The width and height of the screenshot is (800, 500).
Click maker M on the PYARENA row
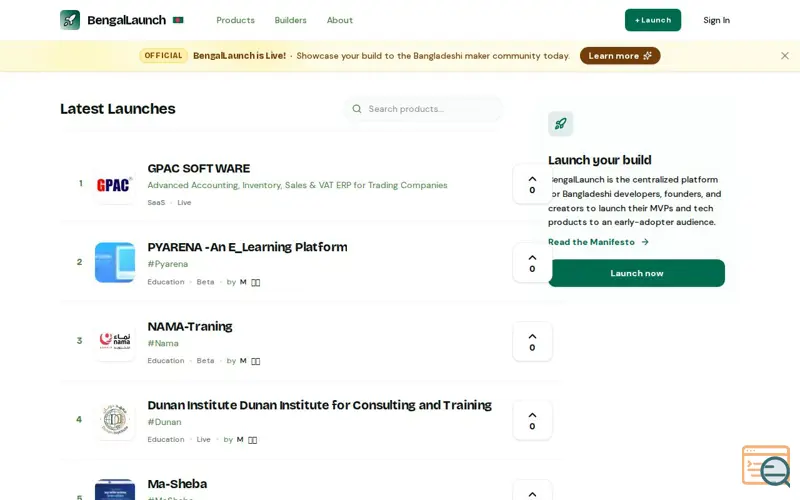point(243,282)
